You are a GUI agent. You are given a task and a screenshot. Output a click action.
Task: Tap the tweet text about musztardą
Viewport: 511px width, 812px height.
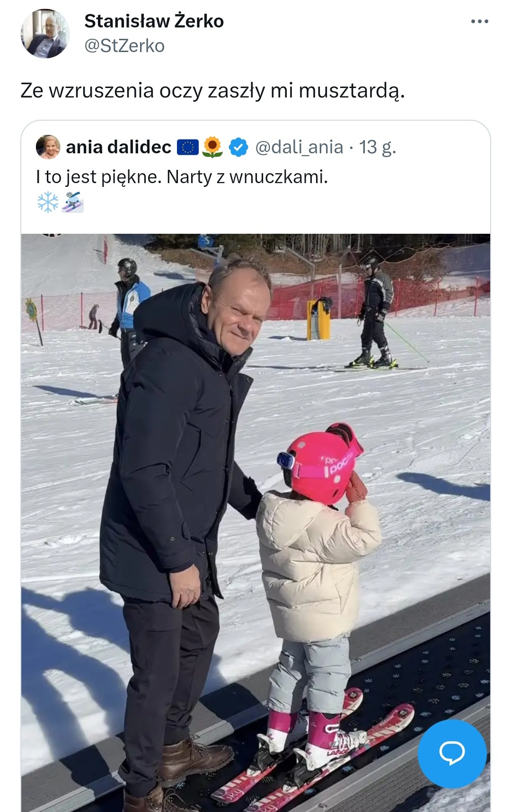pyautogui.click(x=213, y=90)
